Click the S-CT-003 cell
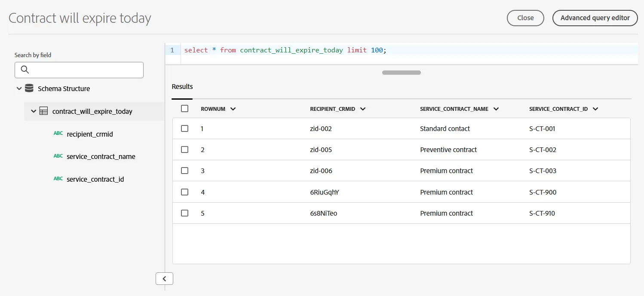The height and width of the screenshot is (296, 644). click(543, 171)
